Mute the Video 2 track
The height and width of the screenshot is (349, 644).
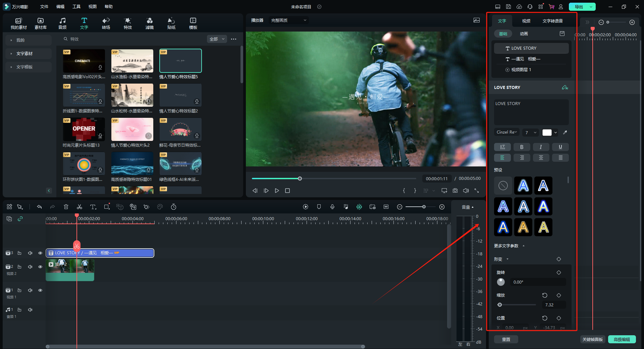point(30,267)
